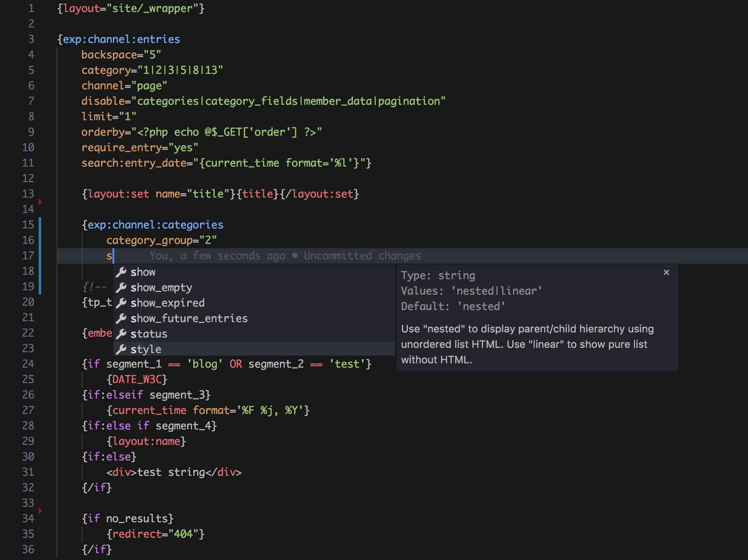Click line number 36 in the gutter
This screenshot has width=748, height=560.
tap(28, 549)
